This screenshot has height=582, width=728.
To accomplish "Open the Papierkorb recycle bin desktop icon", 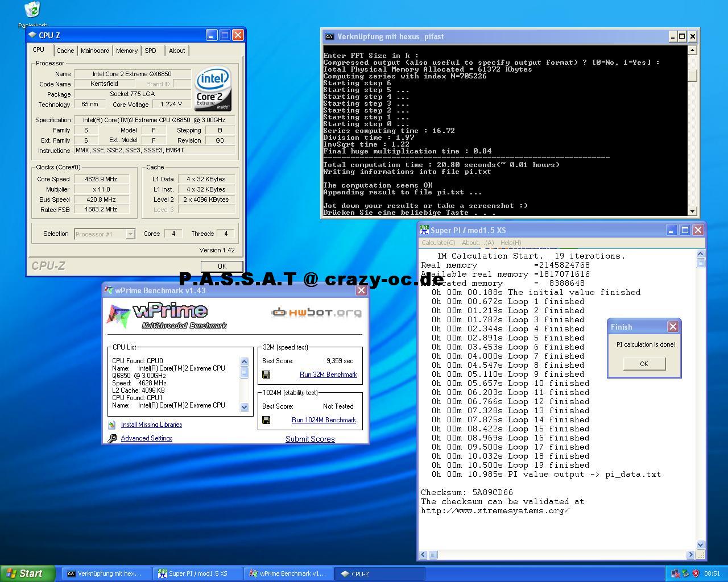I will point(32,10).
